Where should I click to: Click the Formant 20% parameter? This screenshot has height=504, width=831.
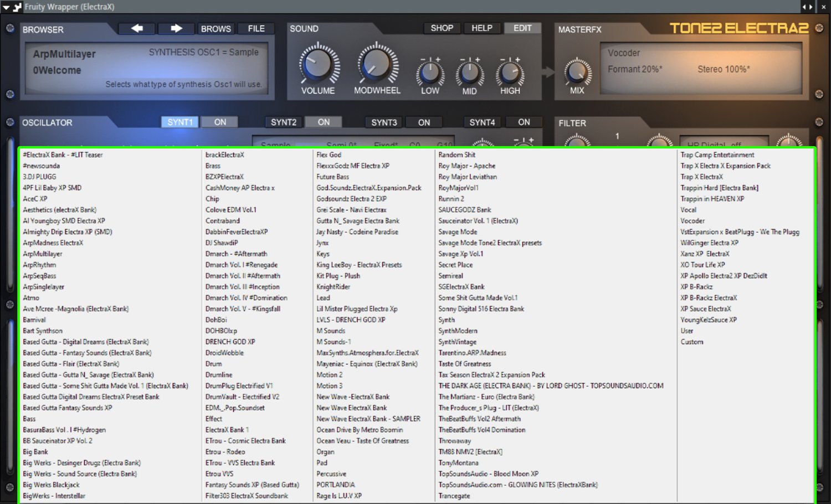click(x=635, y=69)
